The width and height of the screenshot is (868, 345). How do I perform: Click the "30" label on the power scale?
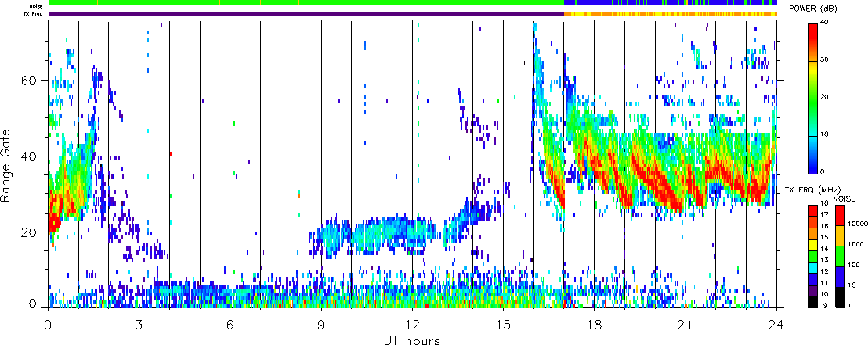click(830, 60)
